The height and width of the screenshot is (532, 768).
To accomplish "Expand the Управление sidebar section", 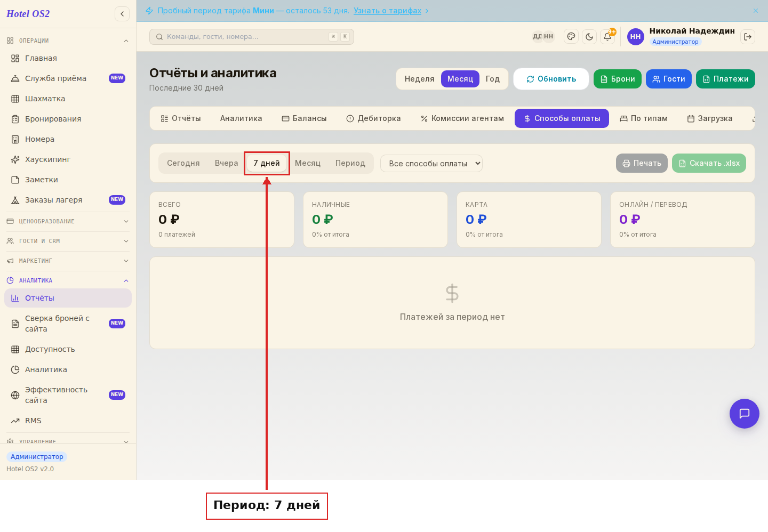I will tap(68, 440).
